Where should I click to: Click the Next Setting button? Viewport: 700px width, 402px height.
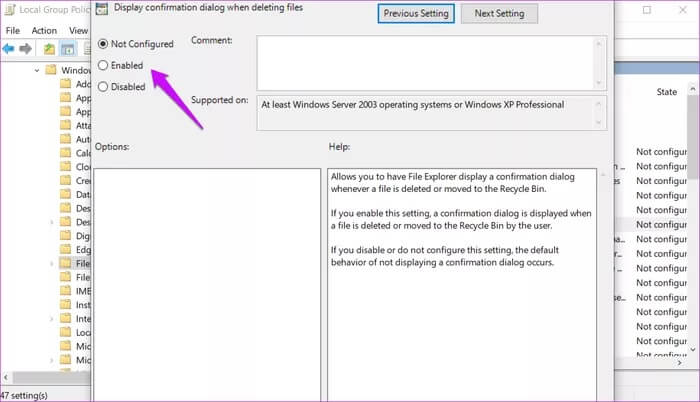point(499,13)
